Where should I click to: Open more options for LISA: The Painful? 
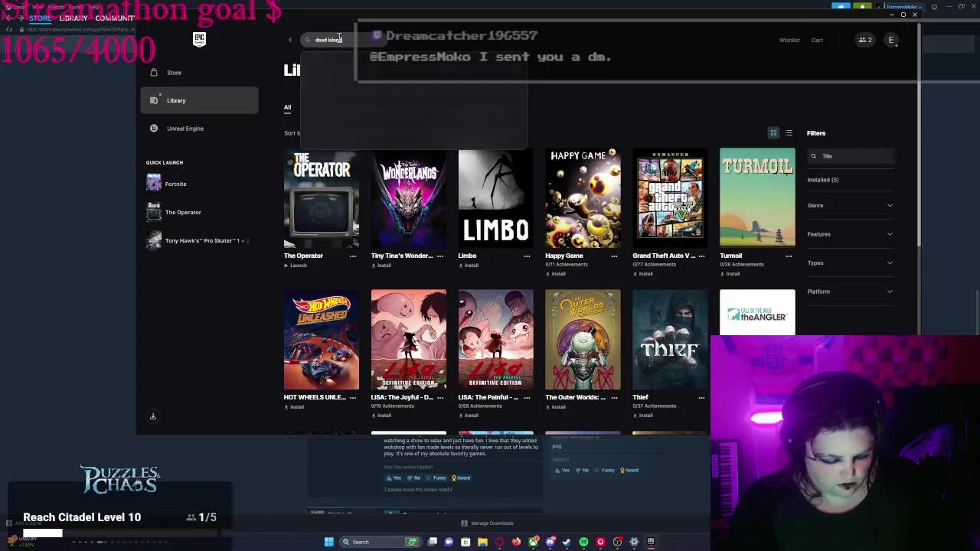[x=527, y=397]
